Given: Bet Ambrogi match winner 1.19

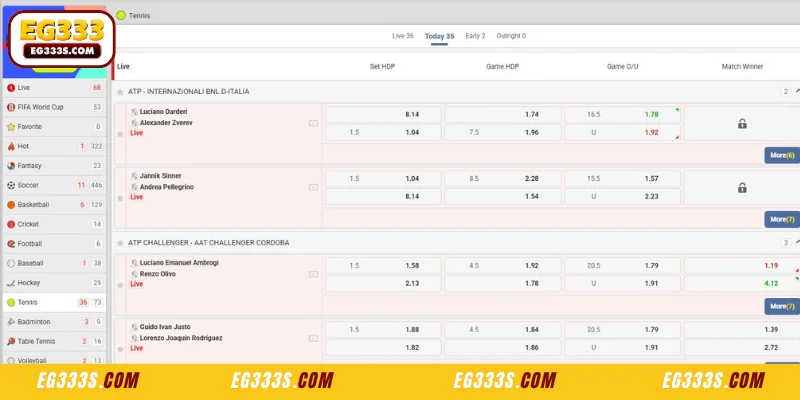Looking at the screenshot, I should coord(742,265).
